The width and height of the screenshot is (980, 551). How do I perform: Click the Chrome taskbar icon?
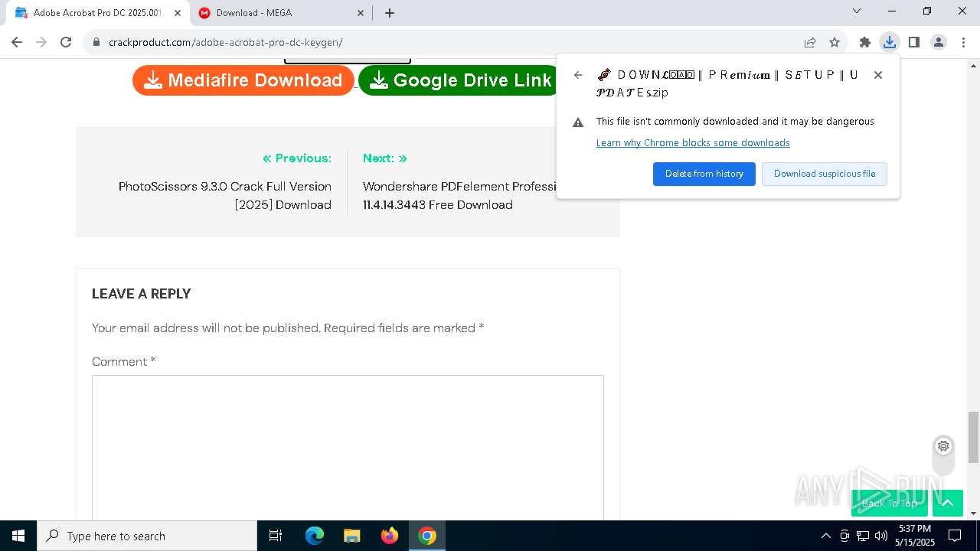pyautogui.click(x=427, y=536)
